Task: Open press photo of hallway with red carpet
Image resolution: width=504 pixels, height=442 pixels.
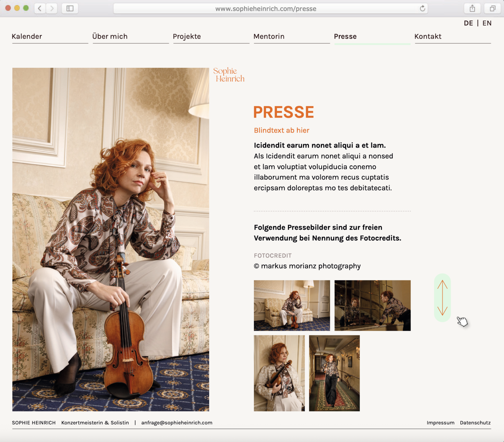Action: (334, 373)
